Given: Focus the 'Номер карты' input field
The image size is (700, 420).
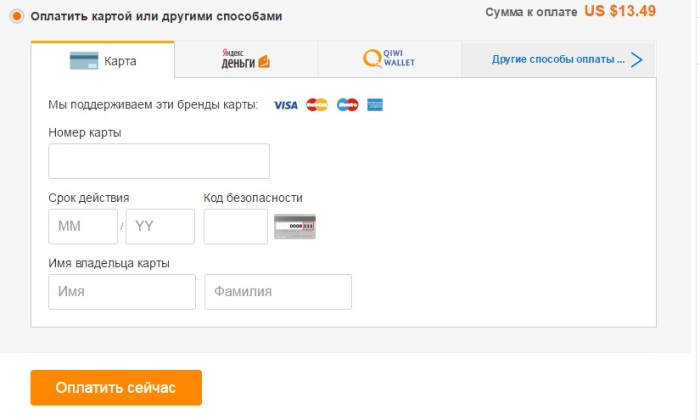Looking at the screenshot, I should pyautogui.click(x=159, y=161).
